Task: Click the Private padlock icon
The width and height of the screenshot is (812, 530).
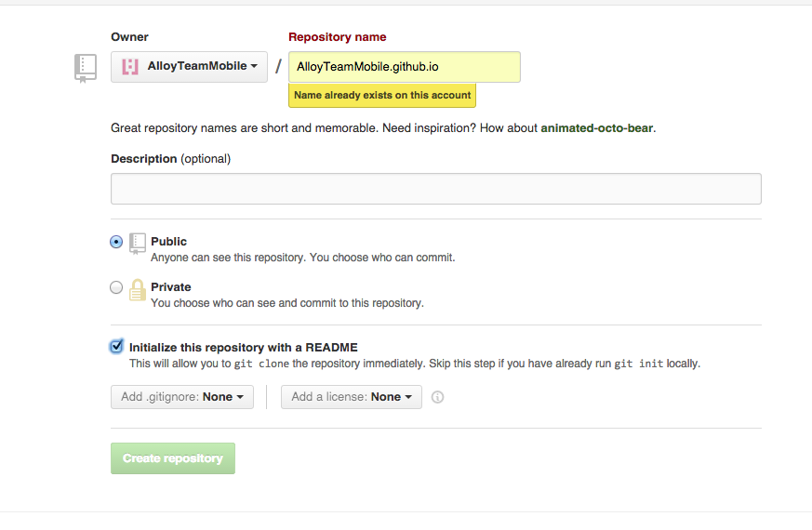Action: (x=138, y=290)
